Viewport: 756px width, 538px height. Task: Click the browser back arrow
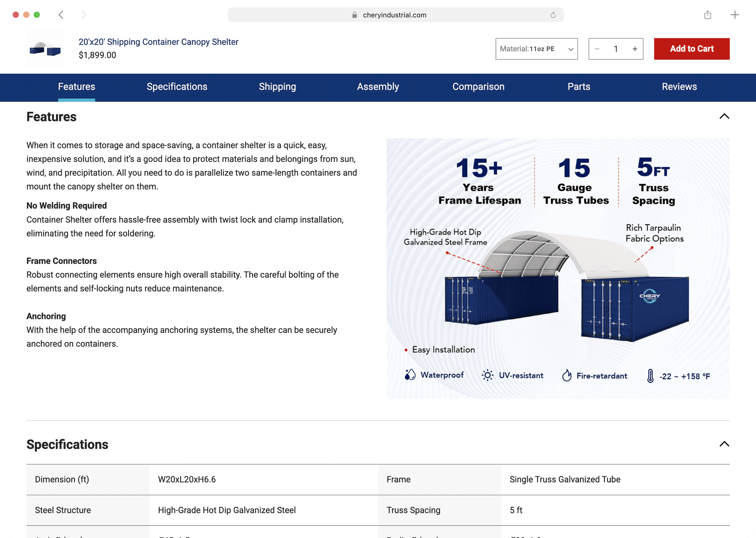(x=61, y=15)
